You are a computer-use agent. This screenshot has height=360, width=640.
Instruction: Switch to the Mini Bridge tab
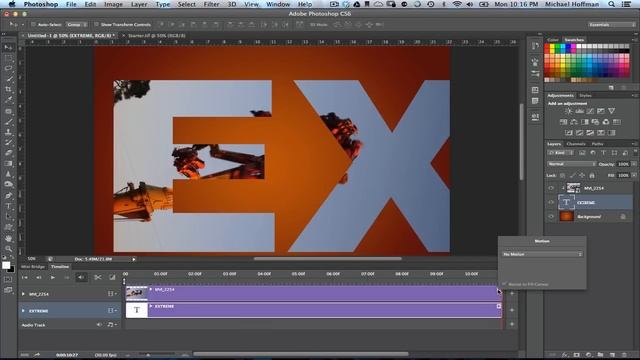(33, 267)
